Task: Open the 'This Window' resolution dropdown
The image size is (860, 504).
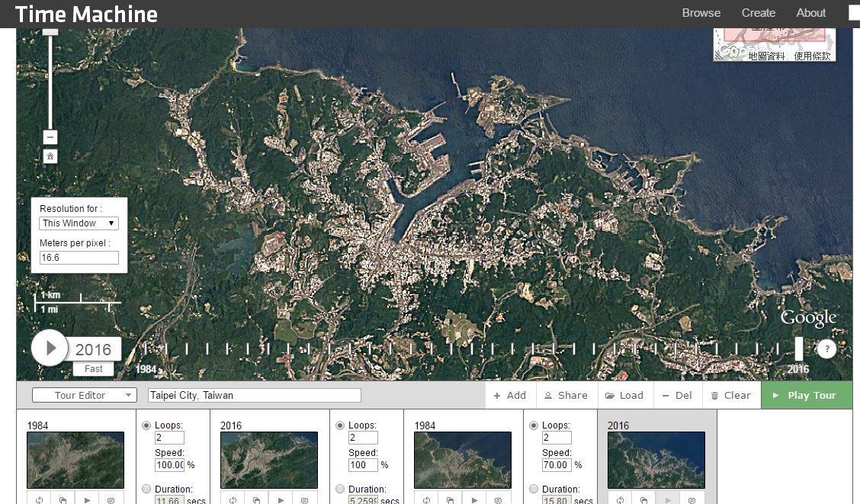Action: pos(79,223)
